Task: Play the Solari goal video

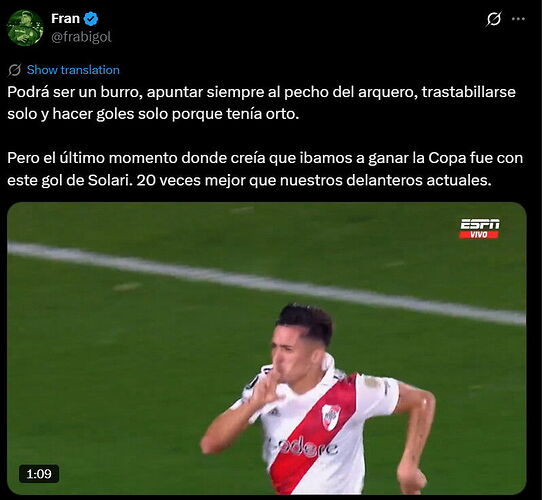Action: coord(267,348)
